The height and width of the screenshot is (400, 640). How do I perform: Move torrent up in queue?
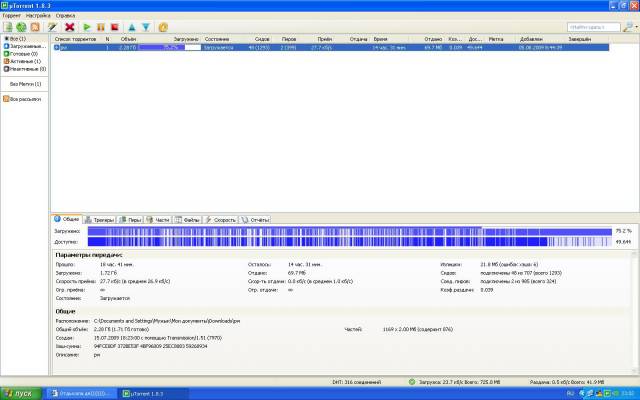coord(132,27)
